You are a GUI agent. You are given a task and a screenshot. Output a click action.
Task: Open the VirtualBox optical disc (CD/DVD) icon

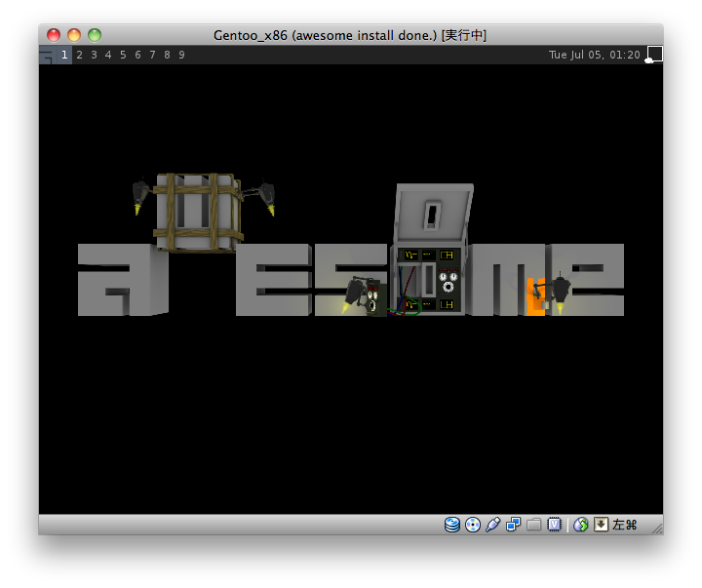pos(473,525)
